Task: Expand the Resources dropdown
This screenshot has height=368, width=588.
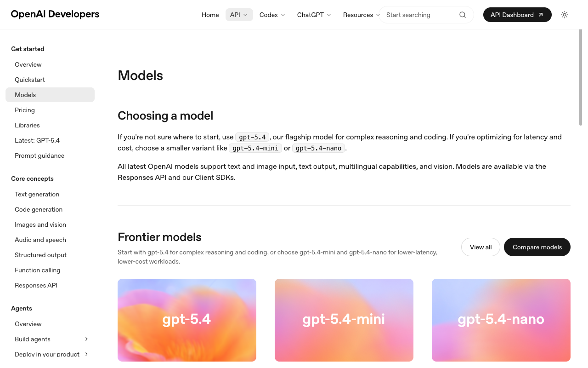Action: click(361, 15)
